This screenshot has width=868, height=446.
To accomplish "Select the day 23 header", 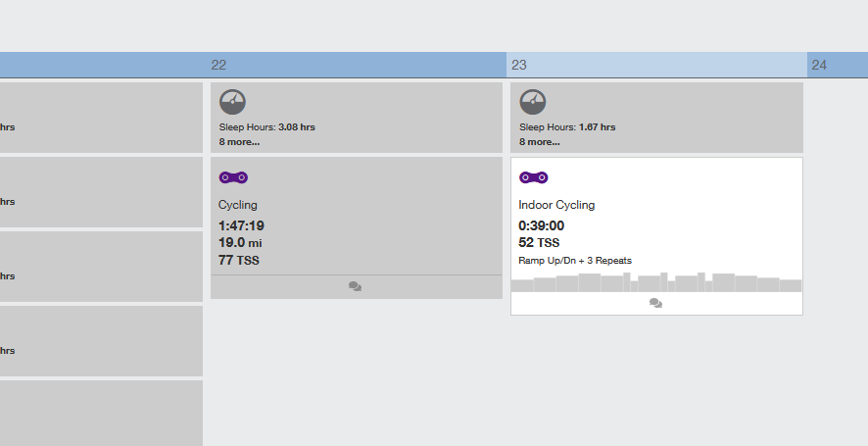I will click(x=656, y=65).
